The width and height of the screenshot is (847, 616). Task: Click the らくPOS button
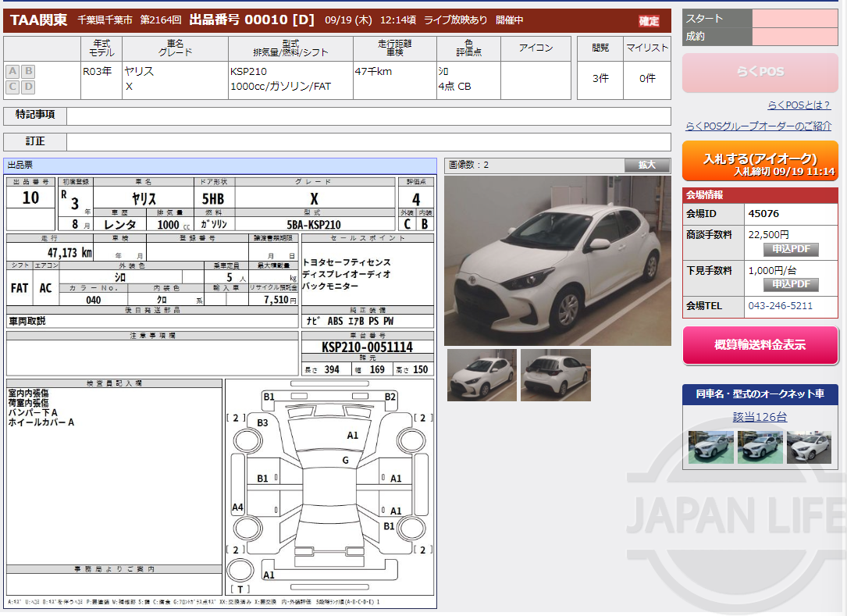[x=760, y=73]
